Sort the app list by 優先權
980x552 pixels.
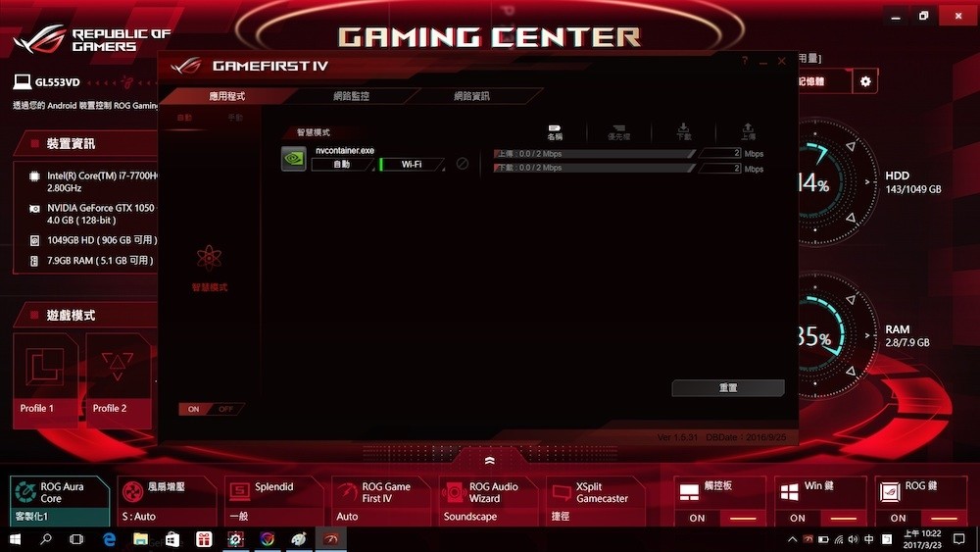click(x=618, y=132)
